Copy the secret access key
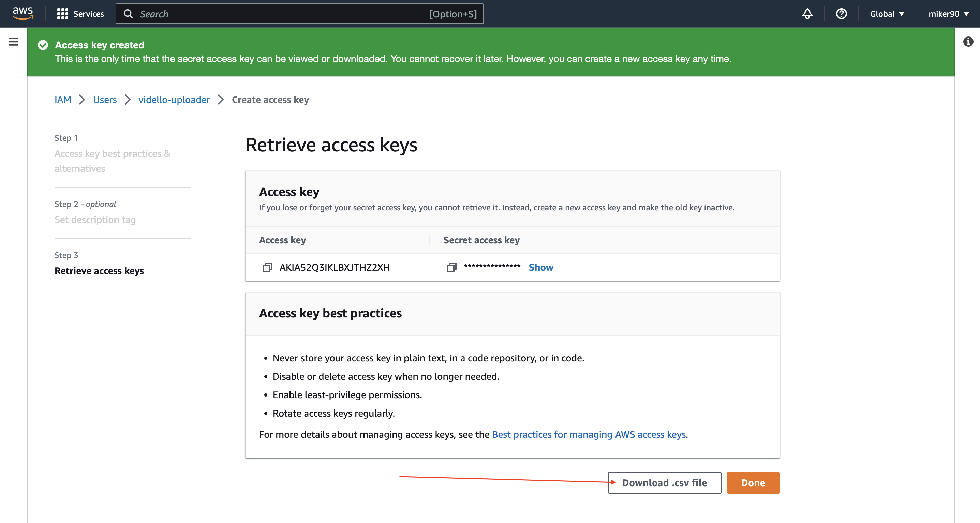Image resolution: width=980 pixels, height=523 pixels. tap(451, 267)
